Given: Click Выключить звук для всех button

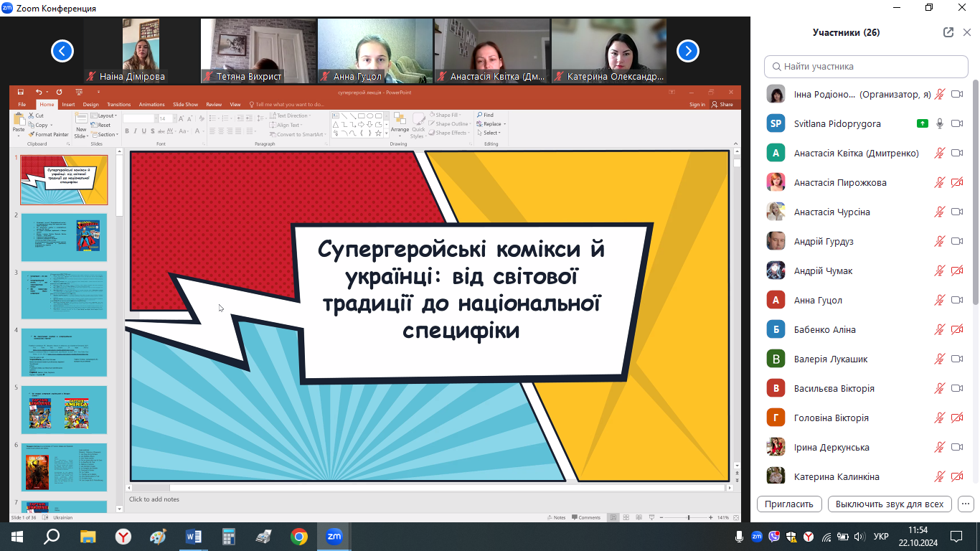Looking at the screenshot, I should (x=890, y=504).
